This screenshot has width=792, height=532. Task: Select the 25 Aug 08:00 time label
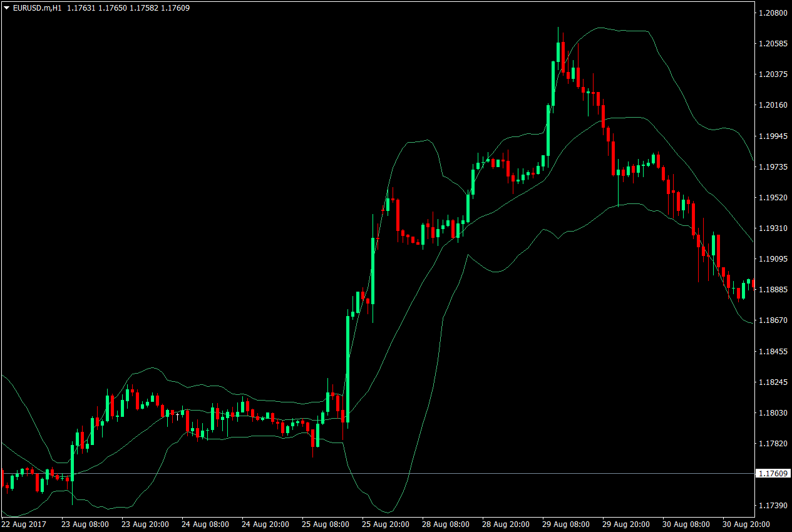(325, 525)
